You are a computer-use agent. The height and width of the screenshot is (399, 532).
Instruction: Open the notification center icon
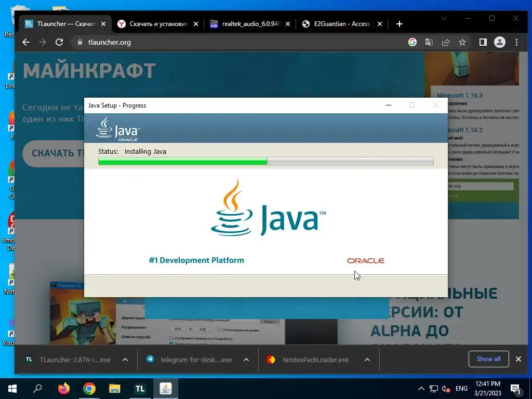[516, 389]
